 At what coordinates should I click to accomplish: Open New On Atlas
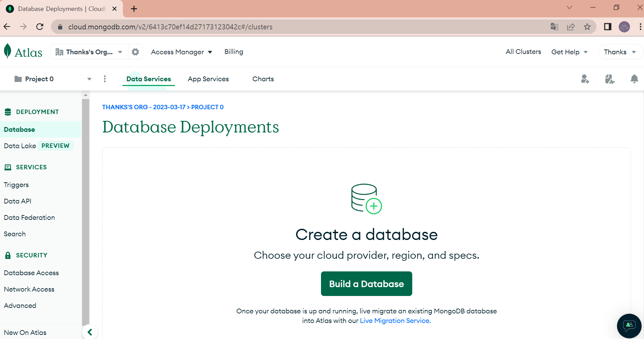coord(25,333)
